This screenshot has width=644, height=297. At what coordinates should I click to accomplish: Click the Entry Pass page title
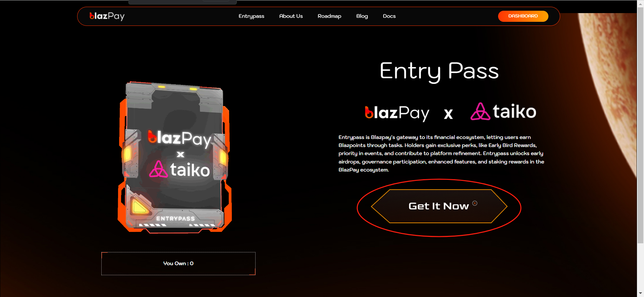pyautogui.click(x=439, y=71)
